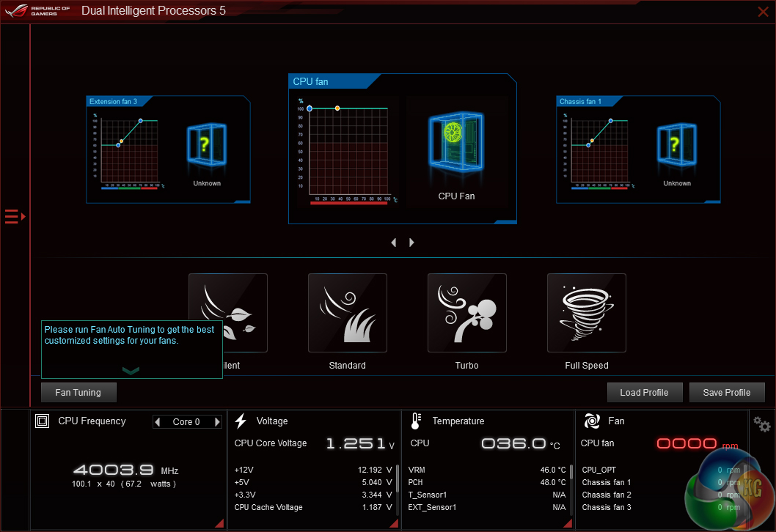Click the 4003.9 MHz frequency readout

coord(125,470)
